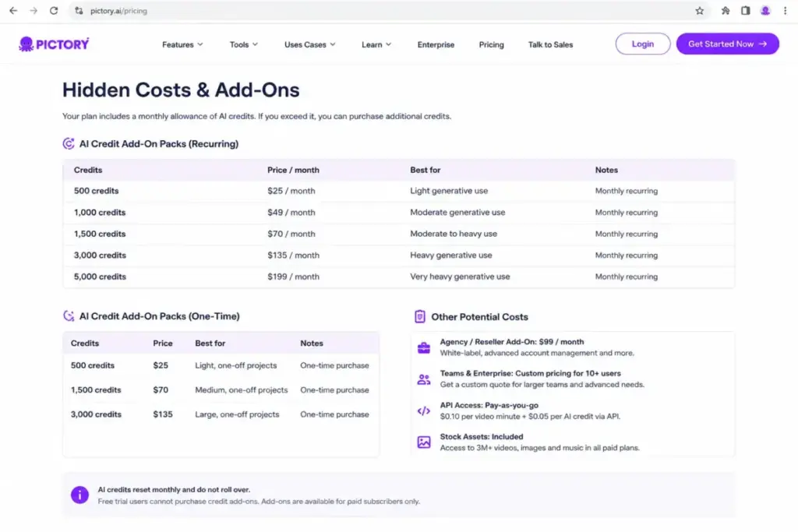This screenshot has width=798, height=532.
Task: Expand the Uses Cases dropdown menu
Action: 309,44
